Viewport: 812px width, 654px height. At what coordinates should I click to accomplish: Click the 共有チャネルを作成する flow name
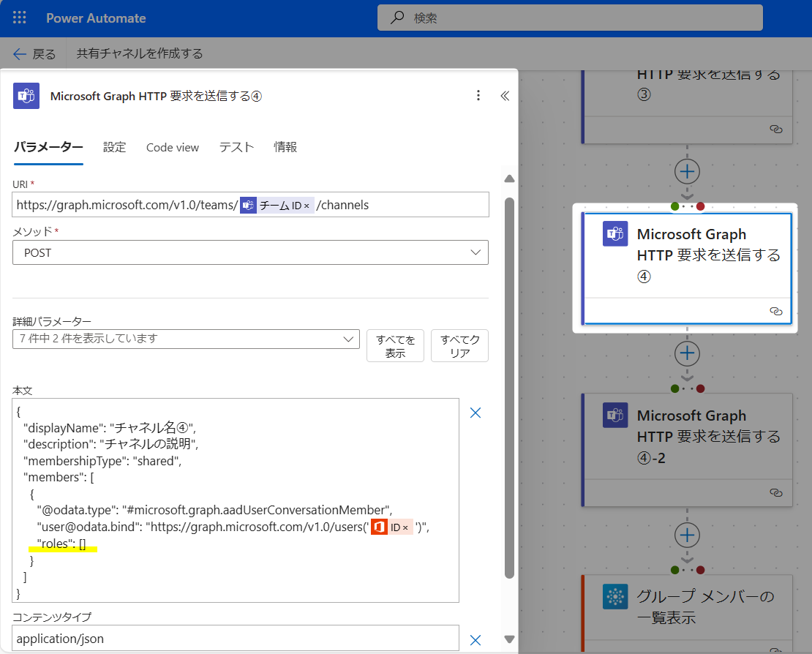pyautogui.click(x=140, y=53)
